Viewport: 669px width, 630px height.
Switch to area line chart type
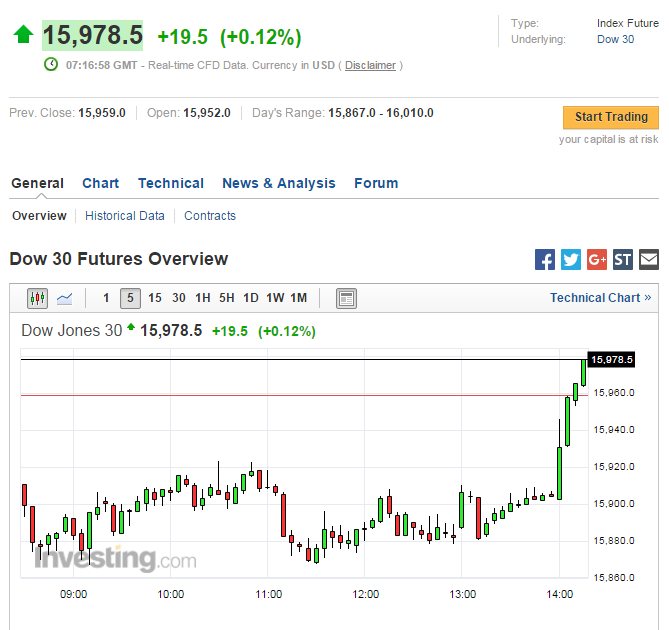pyautogui.click(x=65, y=298)
